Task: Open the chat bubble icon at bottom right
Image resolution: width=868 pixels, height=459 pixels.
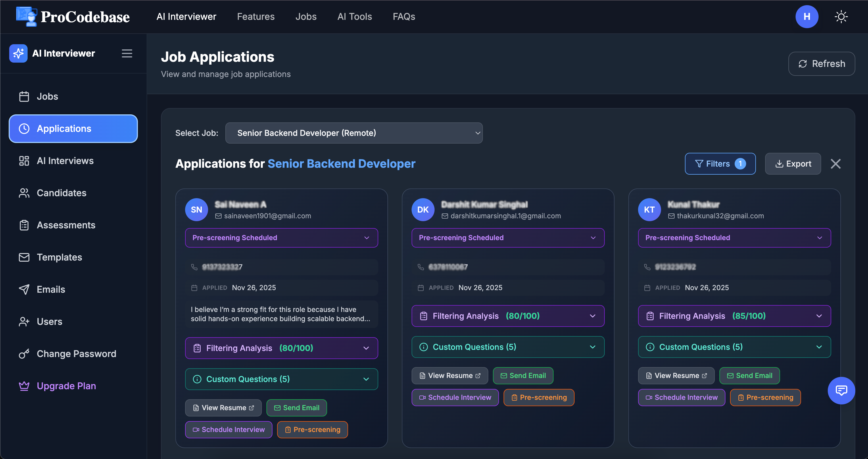Action: (x=841, y=391)
